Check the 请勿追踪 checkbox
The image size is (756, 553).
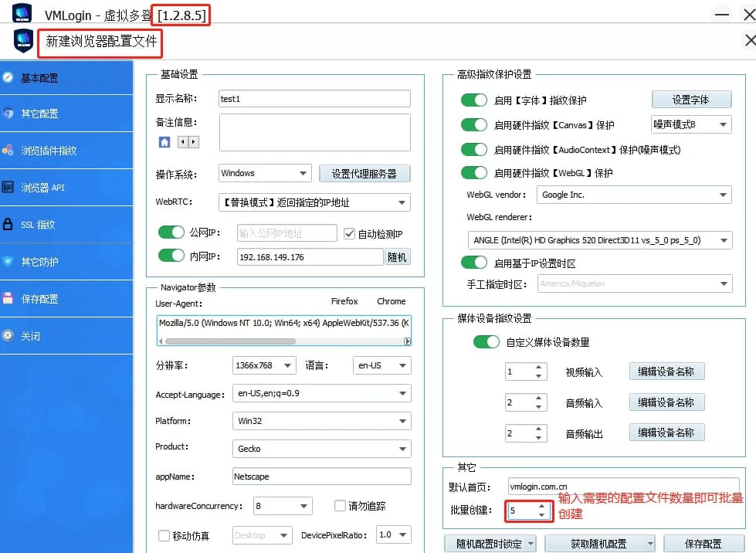340,506
